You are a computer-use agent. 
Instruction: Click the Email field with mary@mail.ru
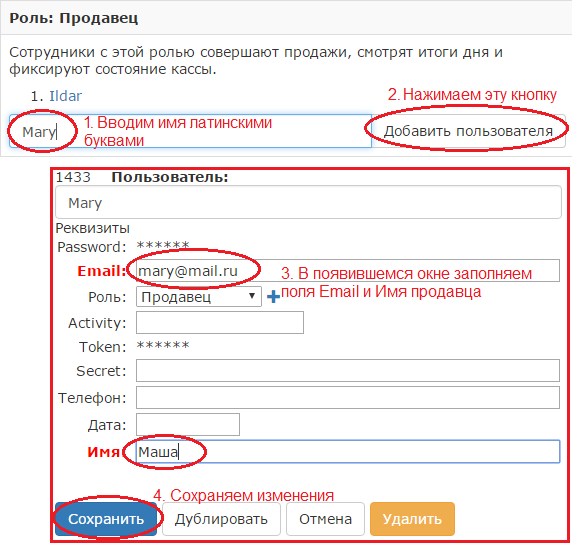click(348, 271)
